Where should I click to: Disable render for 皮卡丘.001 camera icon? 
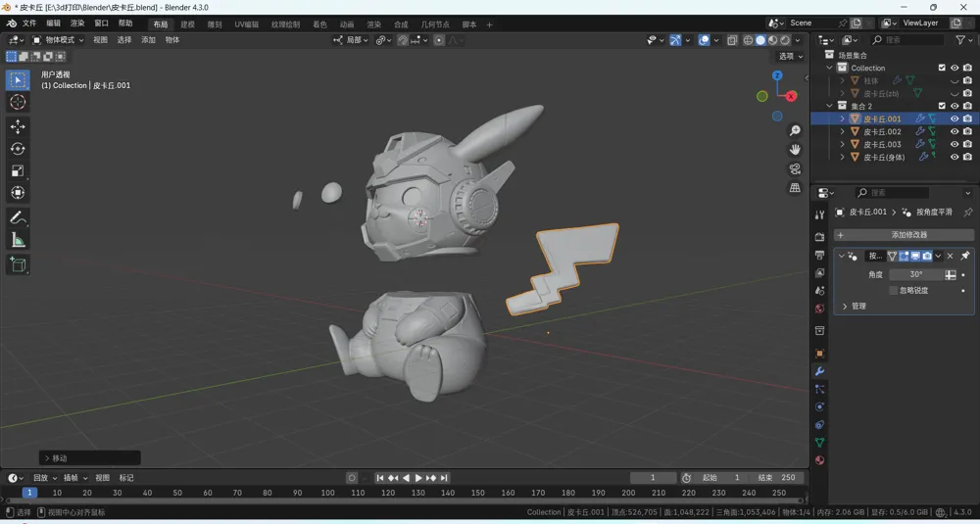coord(967,119)
